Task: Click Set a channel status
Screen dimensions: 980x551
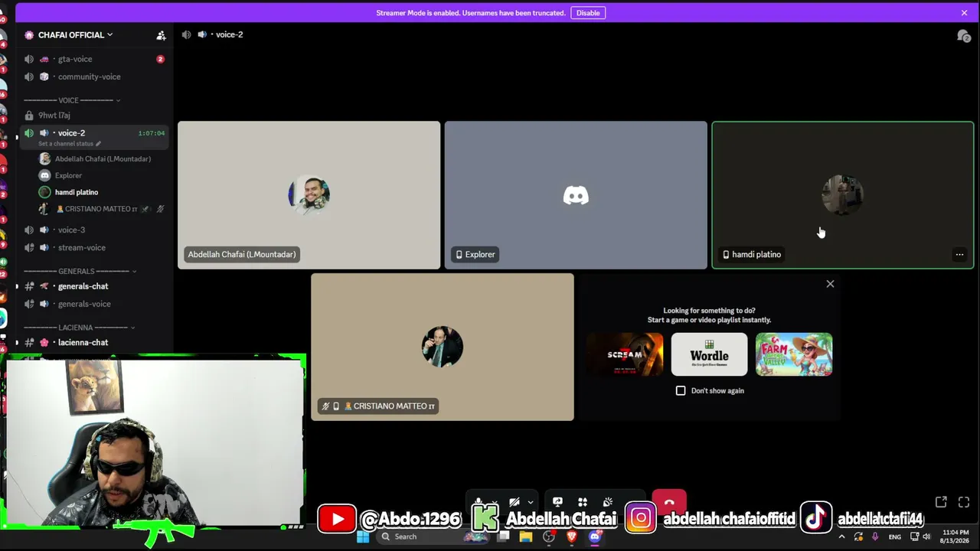Action: coord(66,144)
